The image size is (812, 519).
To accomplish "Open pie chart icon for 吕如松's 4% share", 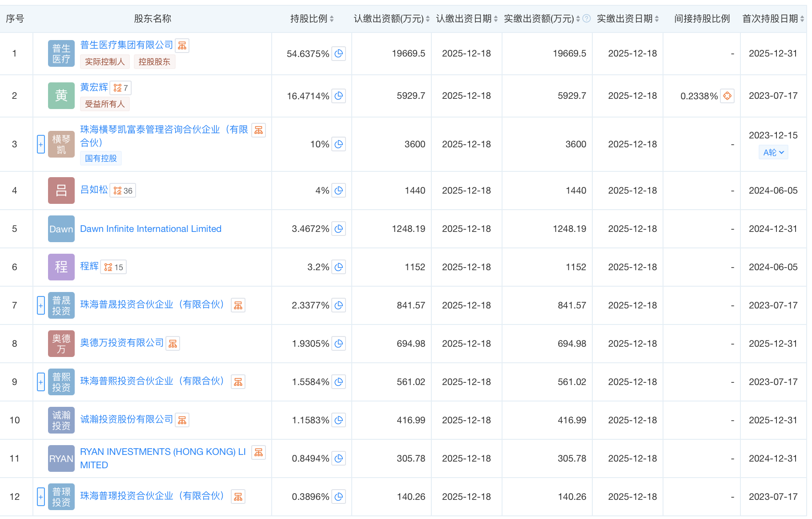I will [x=339, y=191].
